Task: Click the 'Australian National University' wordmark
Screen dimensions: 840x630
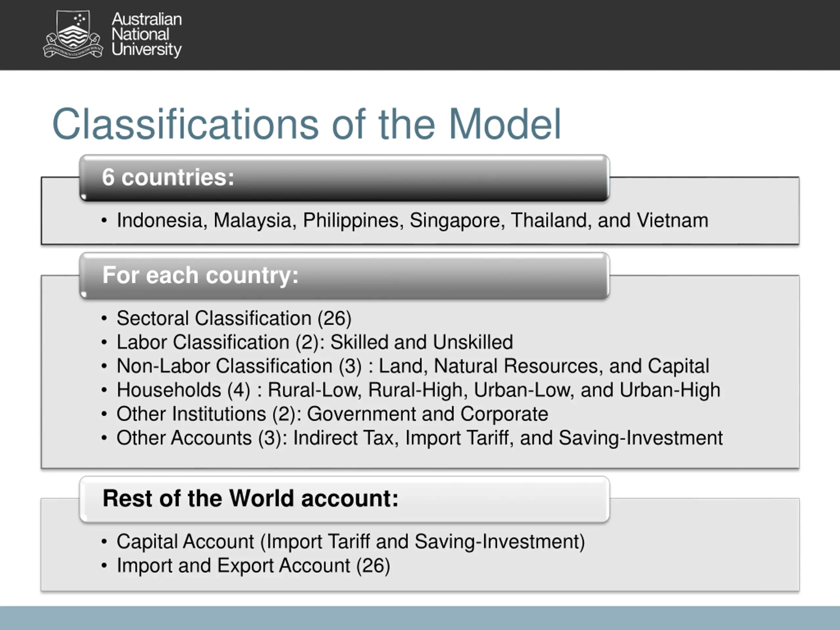Action: click(147, 34)
